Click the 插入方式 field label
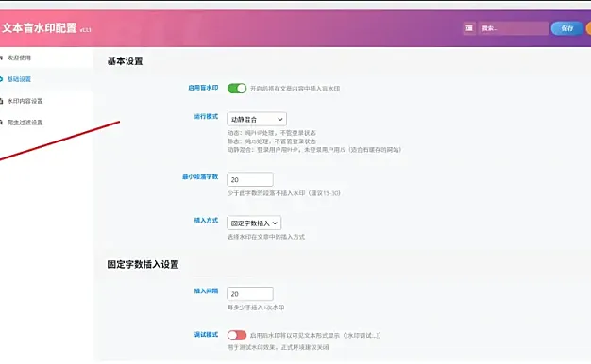Screen dimensions: 591x364 tap(206, 221)
